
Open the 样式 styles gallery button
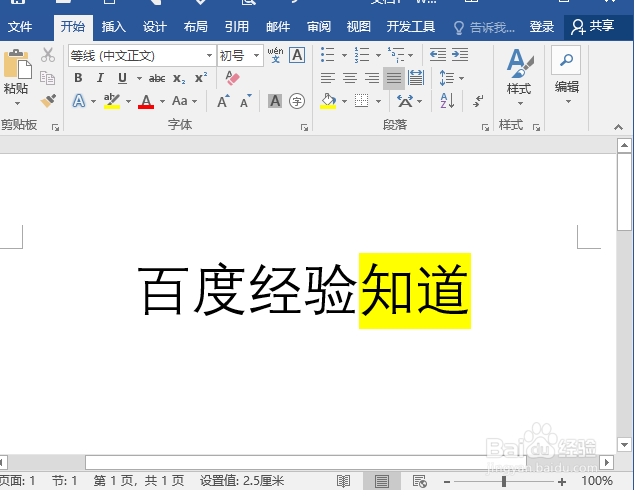pyautogui.click(x=520, y=77)
